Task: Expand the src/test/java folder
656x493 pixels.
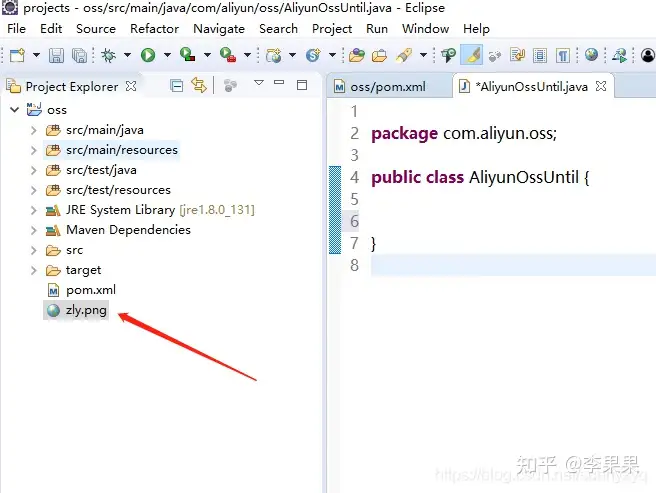Action: pos(34,170)
